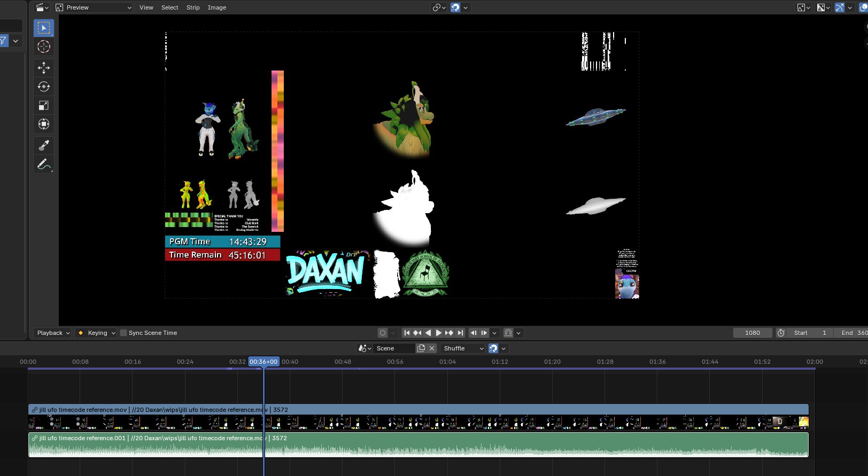Image resolution: width=868 pixels, height=476 pixels.
Task: Toggle snapping in the preview header
Action: coord(455,7)
